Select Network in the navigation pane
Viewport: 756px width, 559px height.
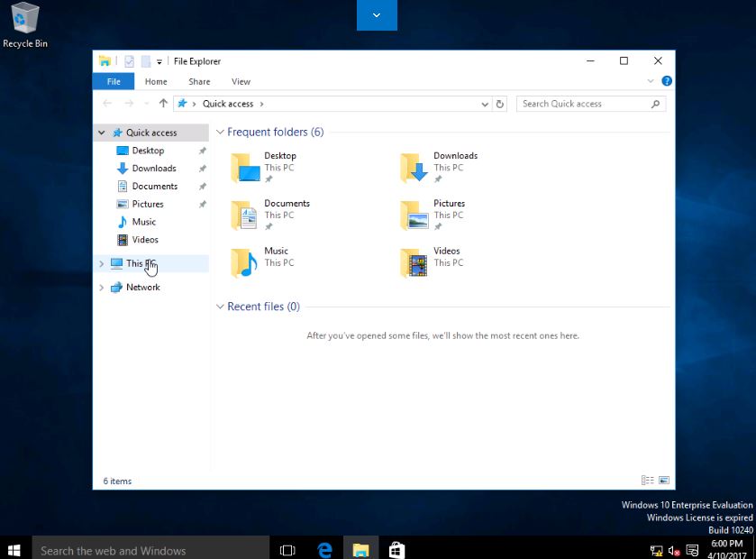pos(142,288)
